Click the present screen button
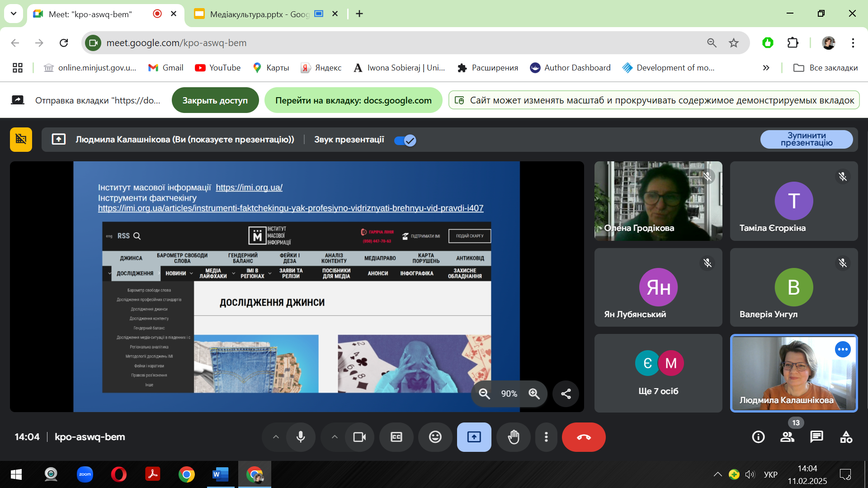This screenshot has width=868, height=488. 474,437
